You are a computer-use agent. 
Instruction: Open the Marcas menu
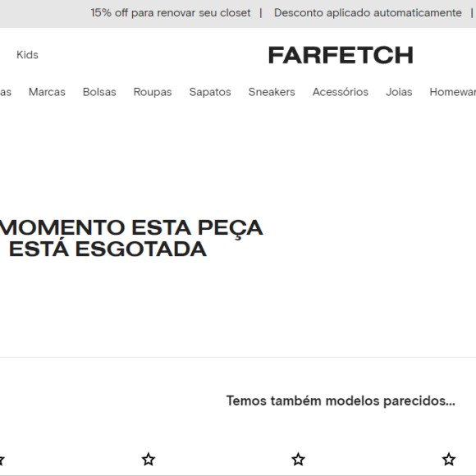point(47,92)
